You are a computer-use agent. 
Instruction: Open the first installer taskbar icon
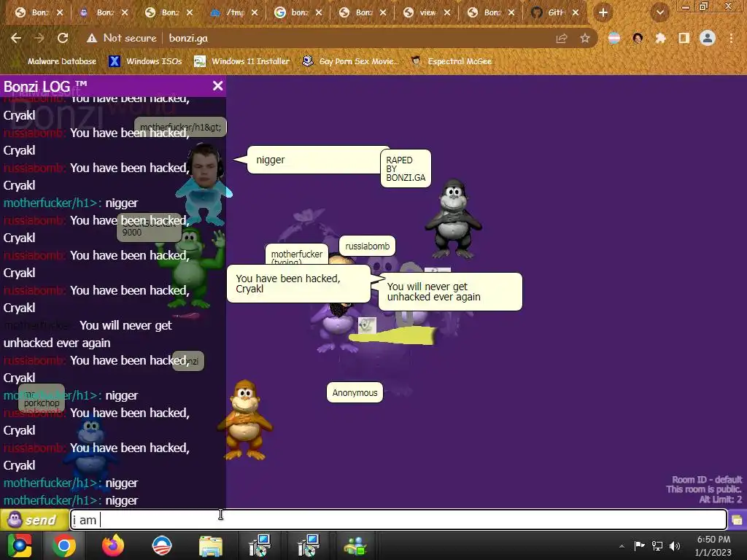(x=260, y=545)
